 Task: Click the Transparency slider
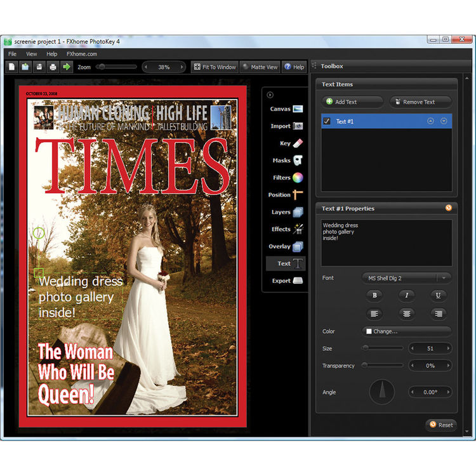point(383,366)
